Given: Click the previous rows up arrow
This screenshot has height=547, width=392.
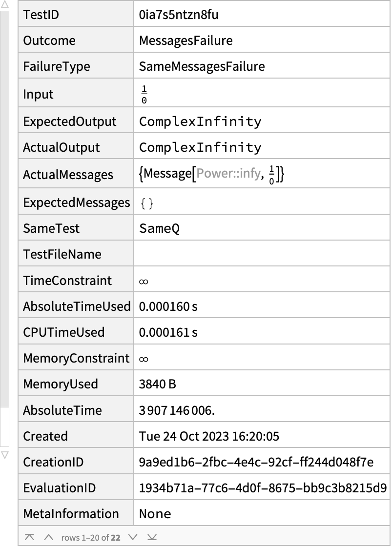Looking at the screenshot, I should [x=48, y=537].
